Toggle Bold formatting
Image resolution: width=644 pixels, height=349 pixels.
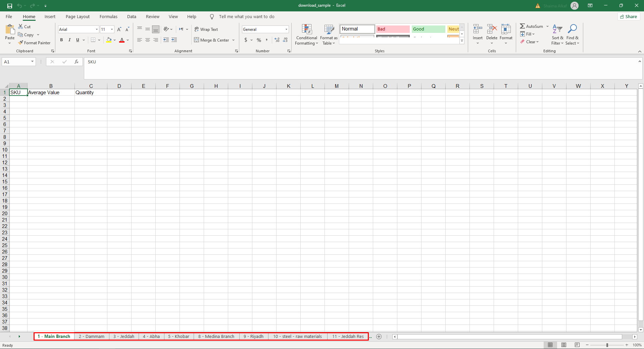pyautogui.click(x=61, y=40)
